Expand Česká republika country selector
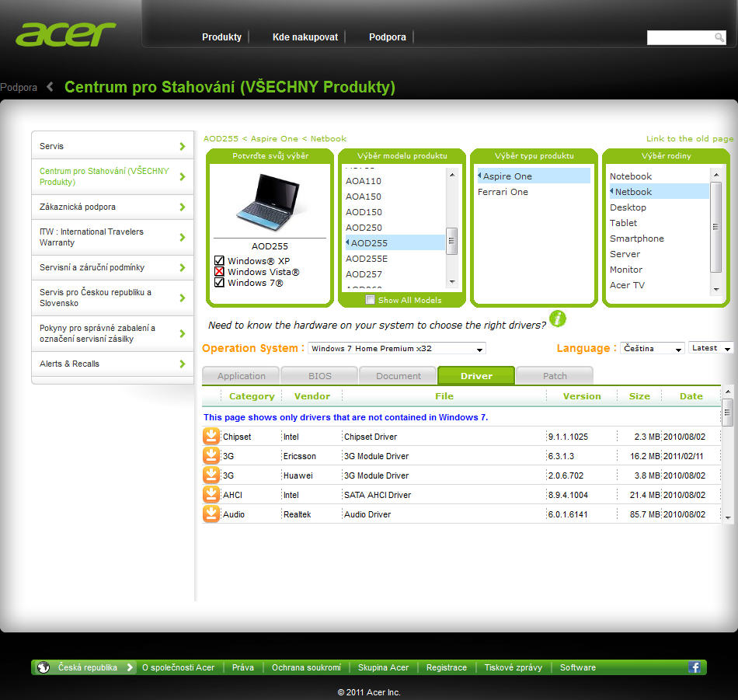738x700 pixels. pyautogui.click(x=84, y=667)
